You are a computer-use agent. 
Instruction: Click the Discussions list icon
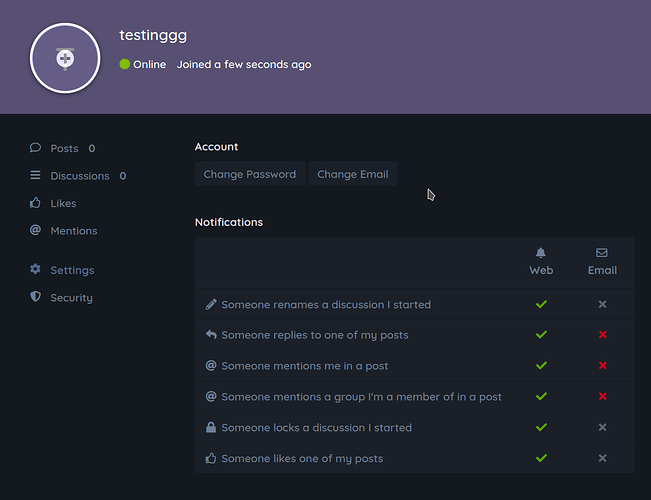tap(35, 175)
